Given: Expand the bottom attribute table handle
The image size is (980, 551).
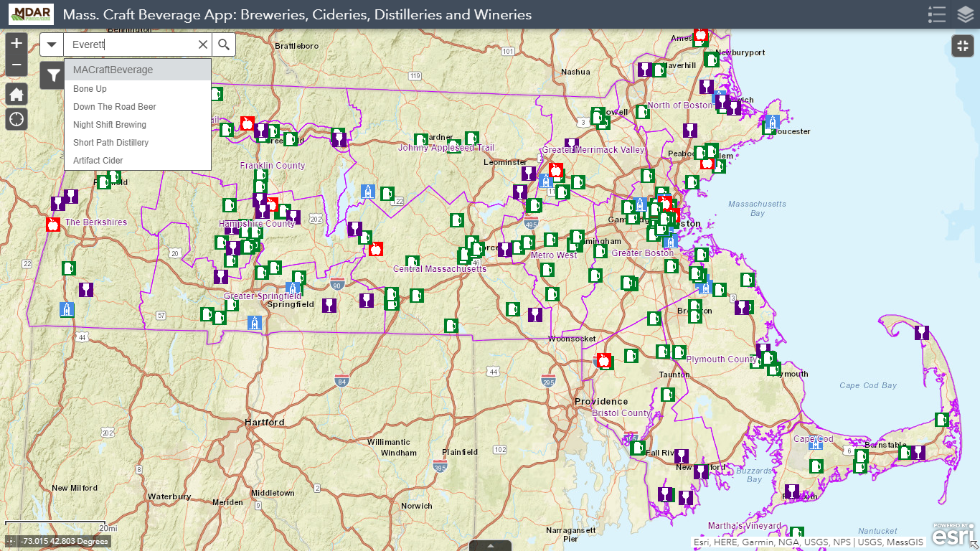Looking at the screenshot, I should point(491,545).
